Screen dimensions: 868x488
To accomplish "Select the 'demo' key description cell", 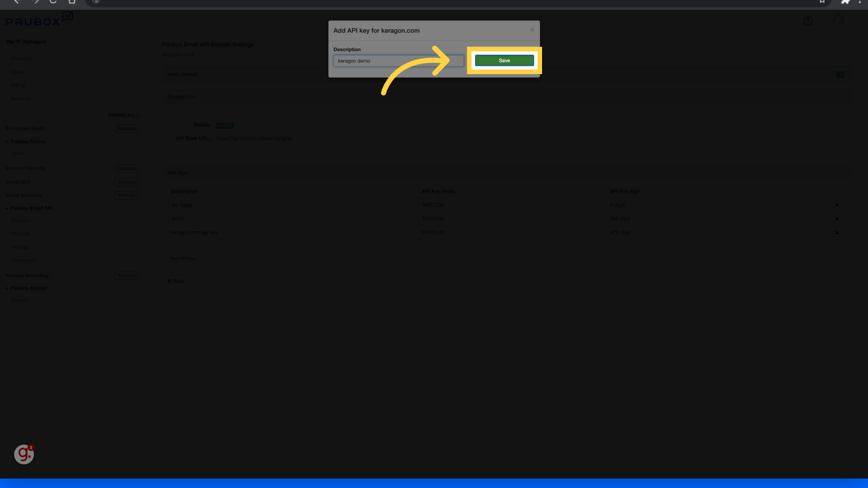I will 178,219.
